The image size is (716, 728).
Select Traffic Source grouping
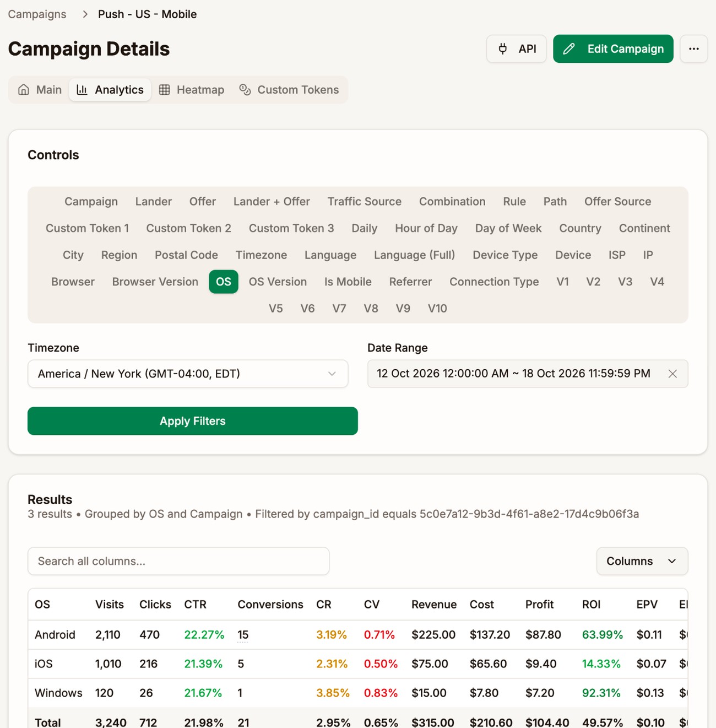click(x=365, y=202)
